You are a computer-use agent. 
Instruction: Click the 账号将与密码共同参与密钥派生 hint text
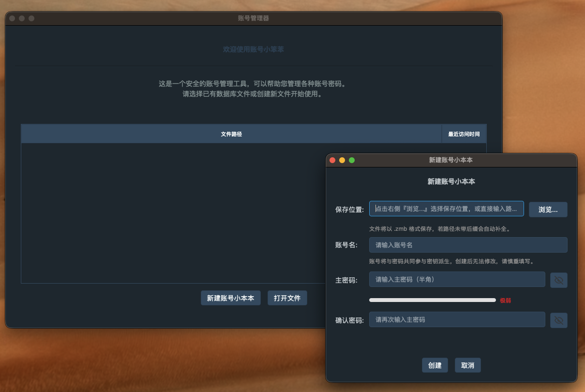451,261
